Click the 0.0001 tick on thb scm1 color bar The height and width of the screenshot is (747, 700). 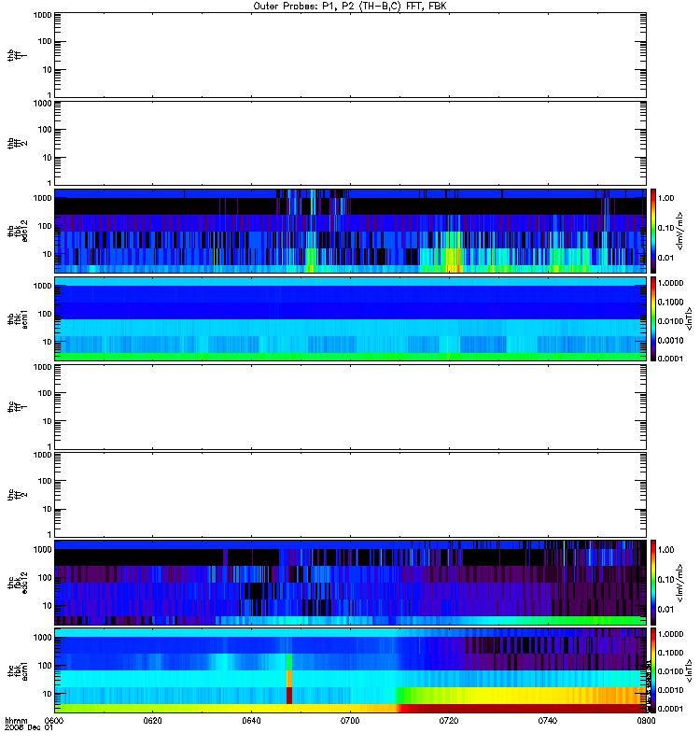[670, 359]
